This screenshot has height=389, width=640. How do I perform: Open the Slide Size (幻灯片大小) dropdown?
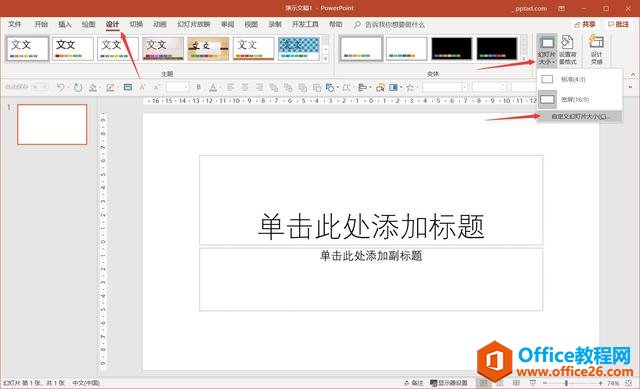547,50
